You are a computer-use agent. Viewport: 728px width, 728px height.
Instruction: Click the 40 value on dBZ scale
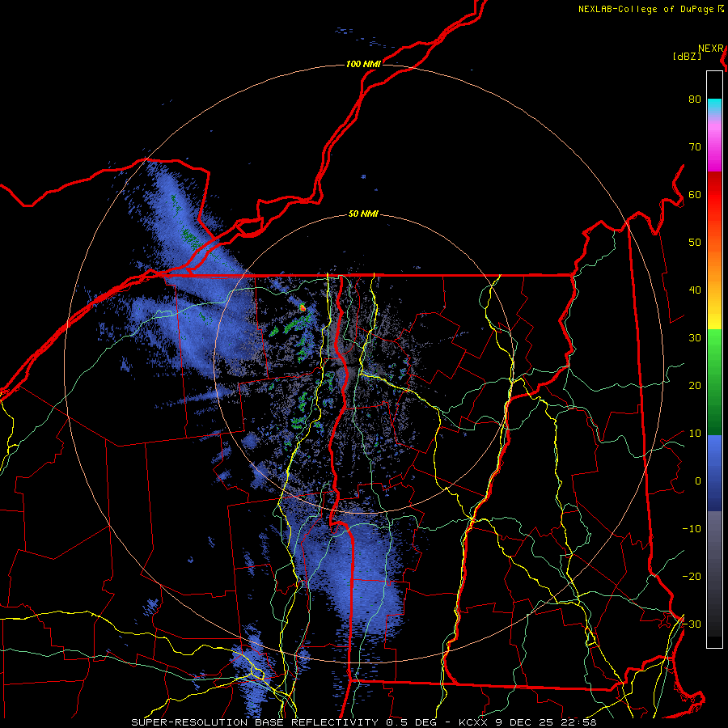[695, 290]
